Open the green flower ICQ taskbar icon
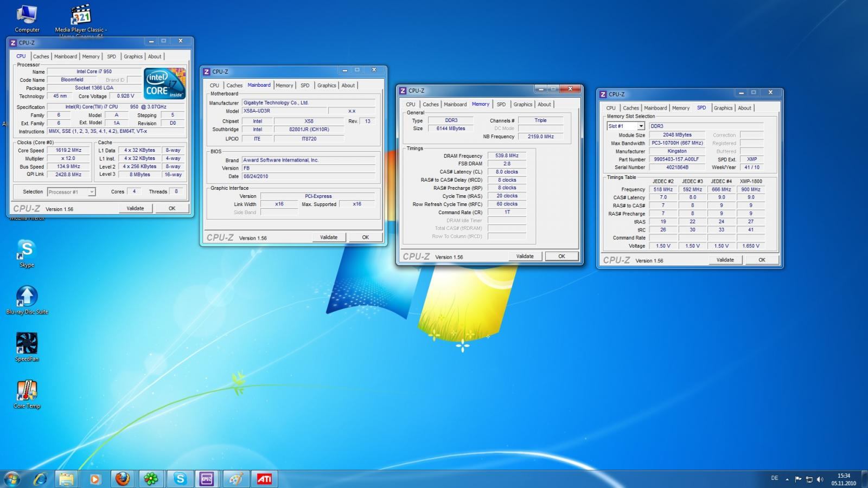 point(151,479)
